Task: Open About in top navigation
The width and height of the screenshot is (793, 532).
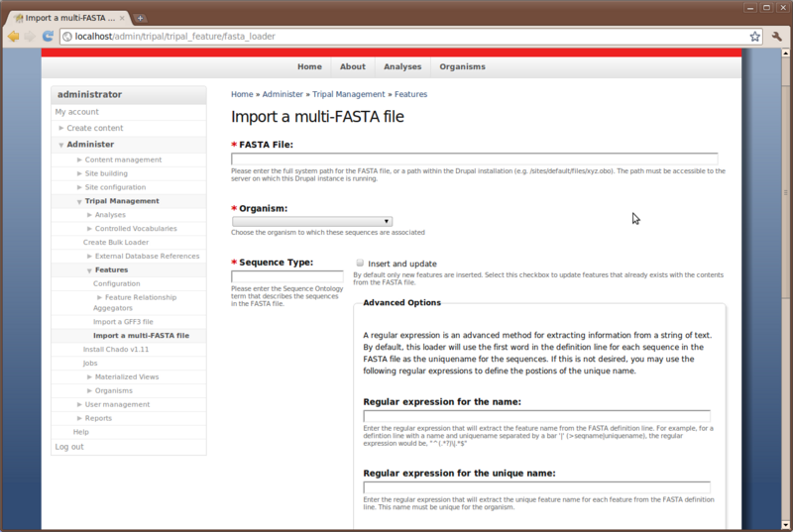Action: [353, 66]
